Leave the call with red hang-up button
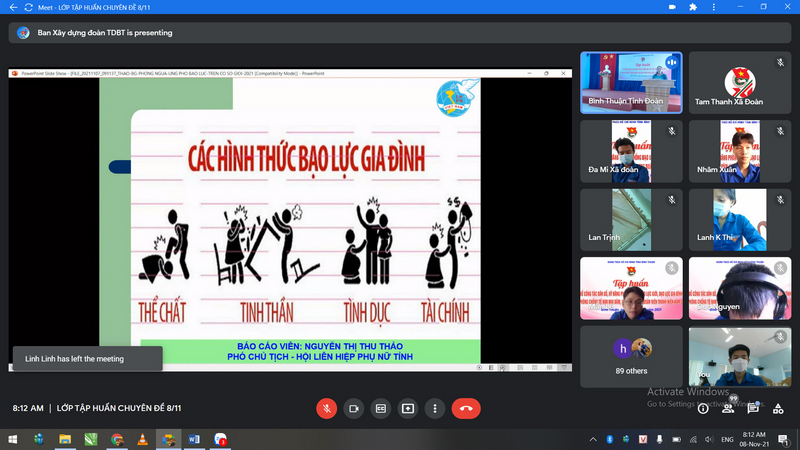 click(x=465, y=408)
